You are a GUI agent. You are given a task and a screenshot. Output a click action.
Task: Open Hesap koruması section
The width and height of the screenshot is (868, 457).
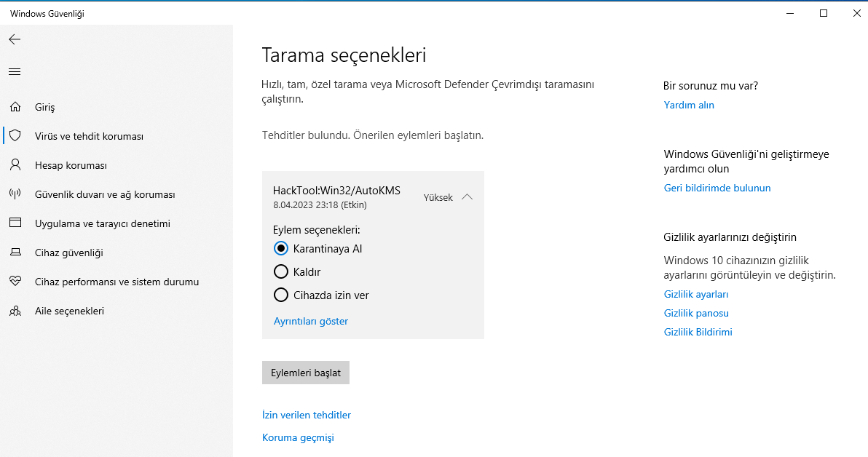click(71, 165)
